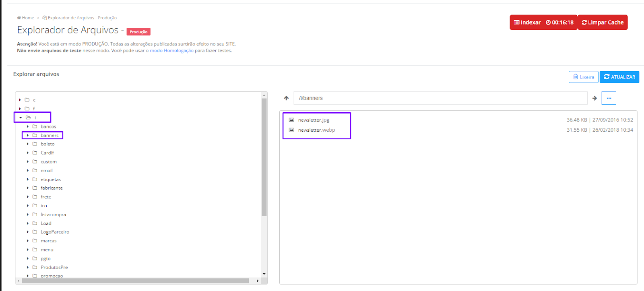
Task: Expand the bancos folder arrow
Action: [28, 126]
